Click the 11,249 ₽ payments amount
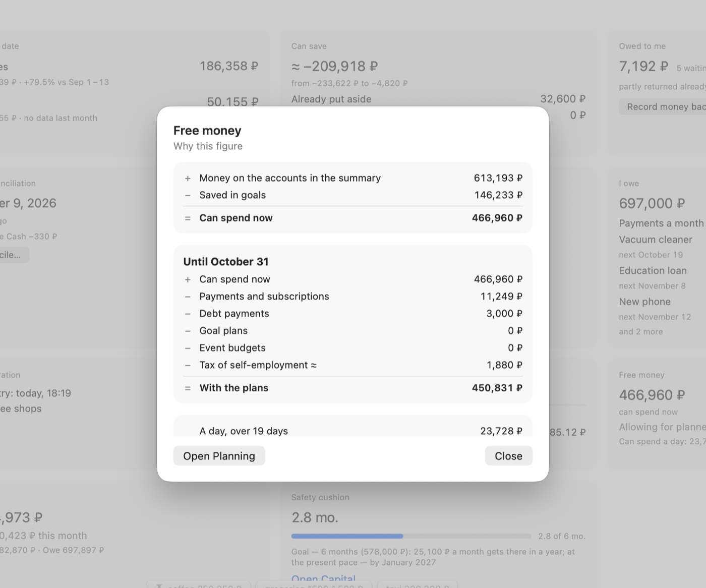This screenshot has width=706, height=588. [x=501, y=297]
